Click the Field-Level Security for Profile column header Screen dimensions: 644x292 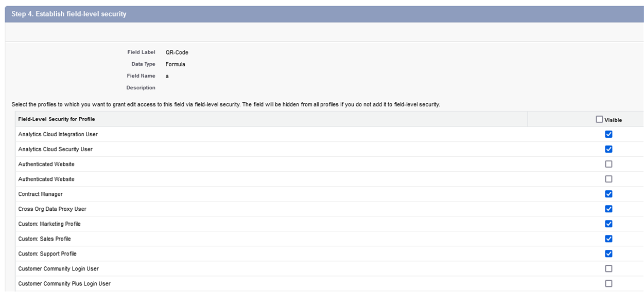click(x=57, y=119)
